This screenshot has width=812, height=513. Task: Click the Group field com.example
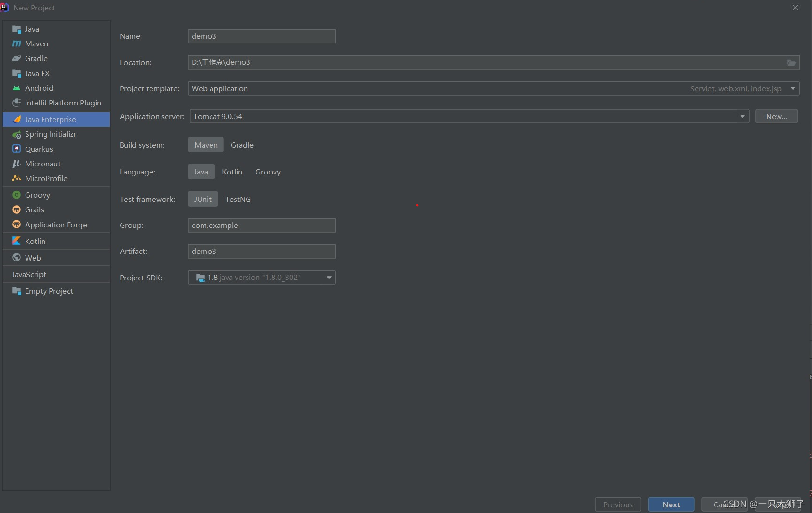[262, 226]
